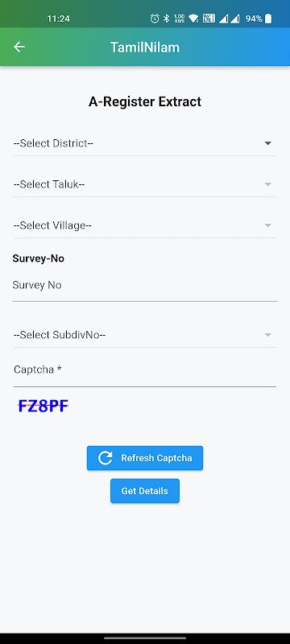The height and width of the screenshot is (644, 290).
Task: Tap the TamilNilam app title
Action: pyautogui.click(x=144, y=47)
